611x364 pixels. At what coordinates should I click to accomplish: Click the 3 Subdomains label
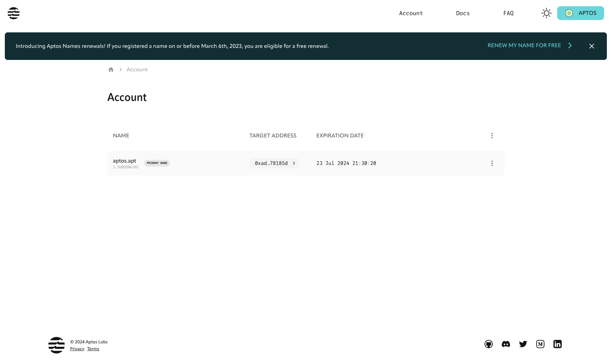pyautogui.click(x=125, y=167)
